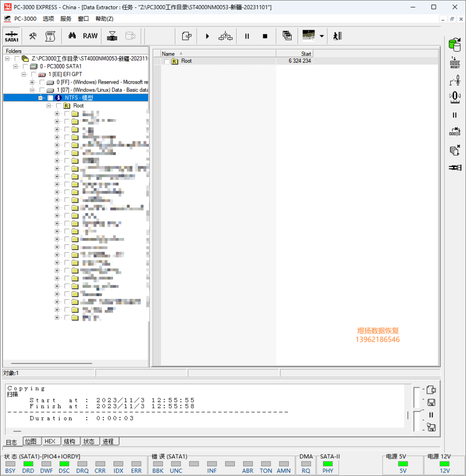The height and width of the screenshot is (476, 466).
Task: Check the box for task folder root node
Action: (x=17, y=59)
